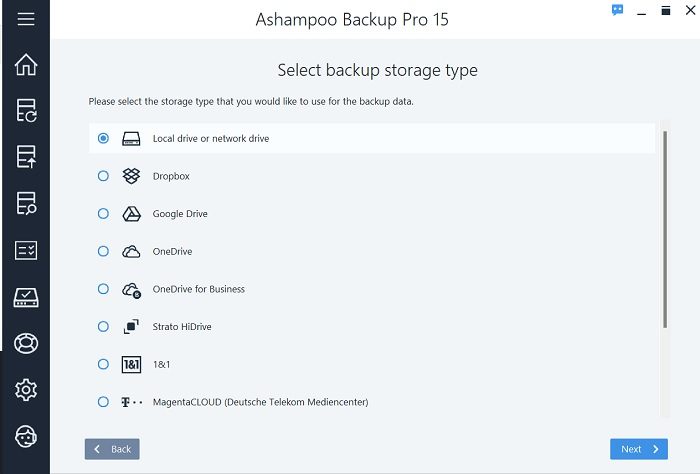Pick MagentaCLOUD as storage type
700x474 pixels.
point(103,402)
